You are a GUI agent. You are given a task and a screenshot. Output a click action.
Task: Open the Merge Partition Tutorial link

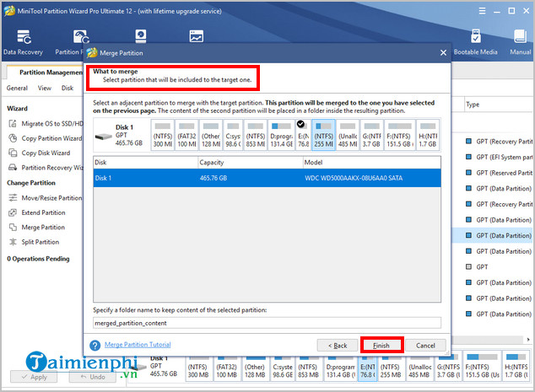click(x=138, y=345)
